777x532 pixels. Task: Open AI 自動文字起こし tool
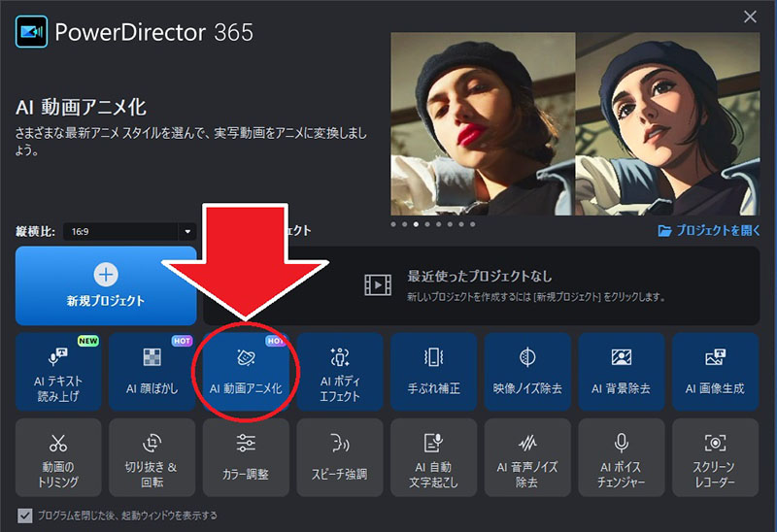(433, 457)
